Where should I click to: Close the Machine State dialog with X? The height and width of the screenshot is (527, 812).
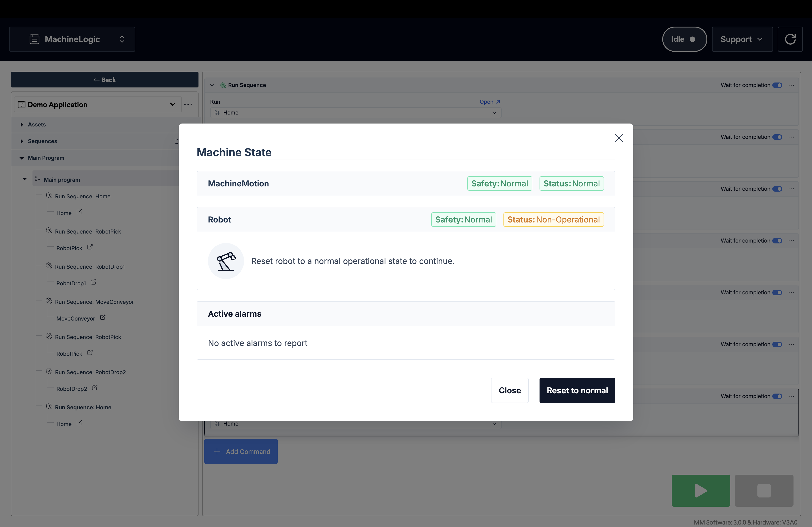[x=618, y=138]
